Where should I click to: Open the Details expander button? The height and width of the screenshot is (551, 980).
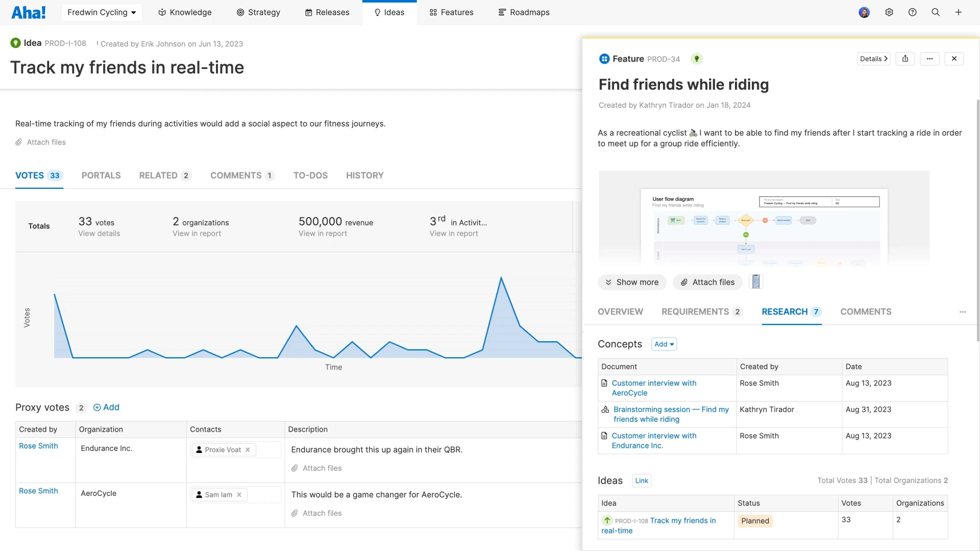point(873,59)
